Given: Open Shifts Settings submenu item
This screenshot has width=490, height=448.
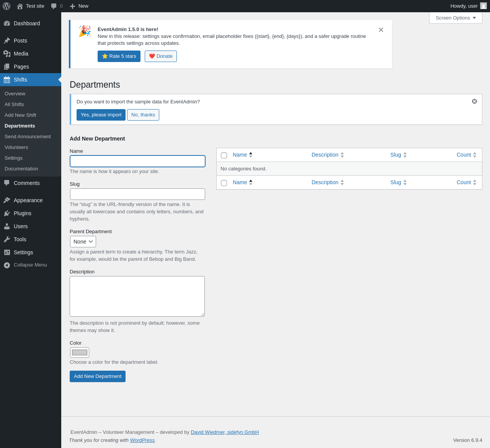Looking at the screenshot, I should (13, 158).
